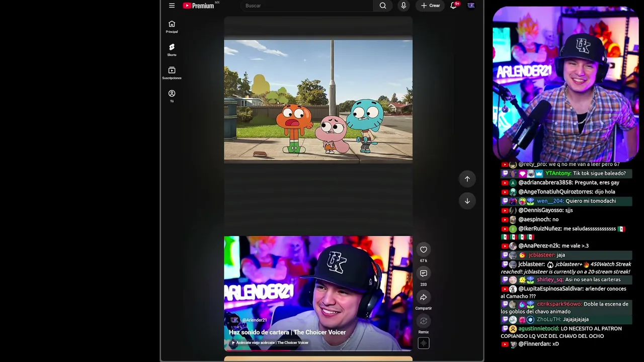Select @AnaPerez-n2k 'me vale >.3' message
This screenshot has width=644, height=362.
545,246
